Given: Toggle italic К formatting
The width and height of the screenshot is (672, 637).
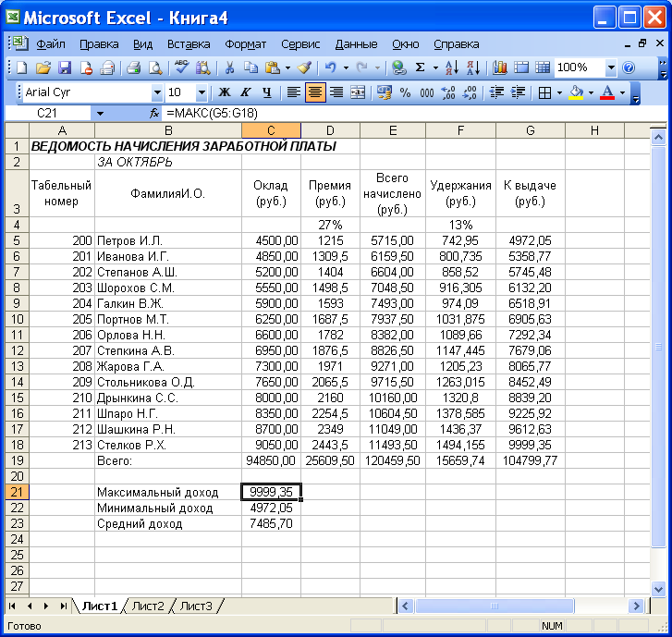Looking at the screenshot, I should [246, 92].
